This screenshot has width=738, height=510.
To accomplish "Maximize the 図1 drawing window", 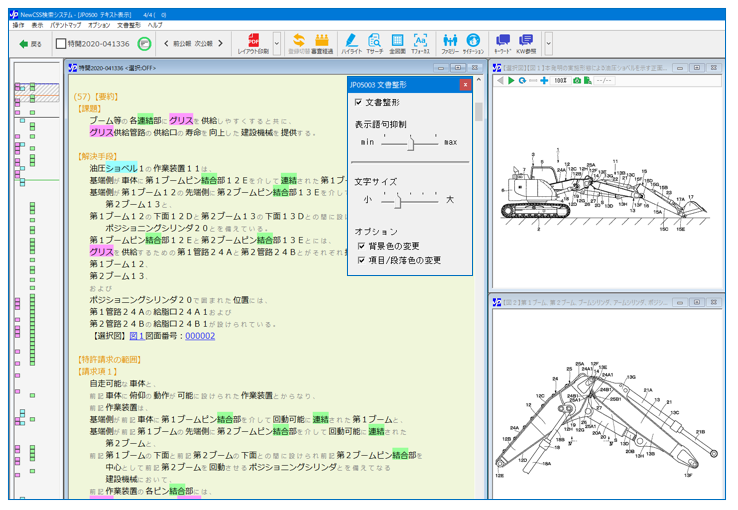I will [x=697, y=68].
